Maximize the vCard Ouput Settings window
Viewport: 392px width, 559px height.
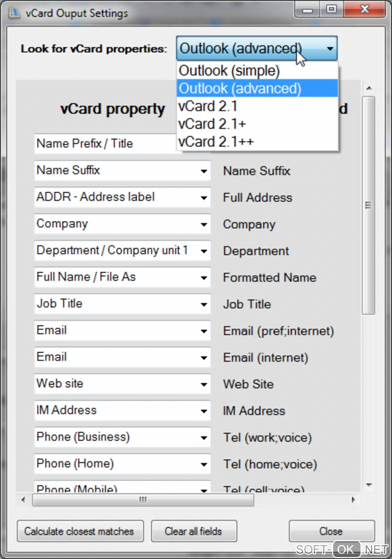[x=332, y=9]
